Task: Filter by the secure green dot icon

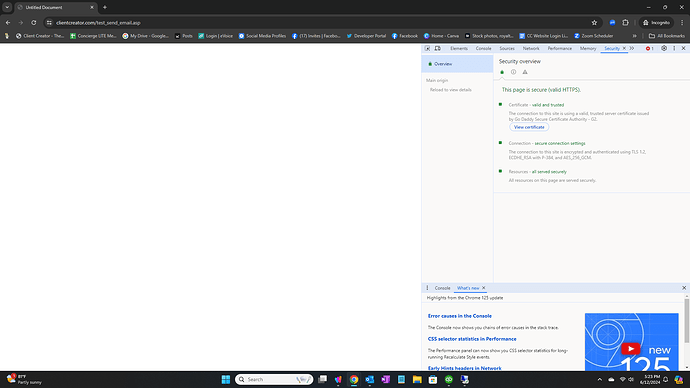Action: [502, 72]
